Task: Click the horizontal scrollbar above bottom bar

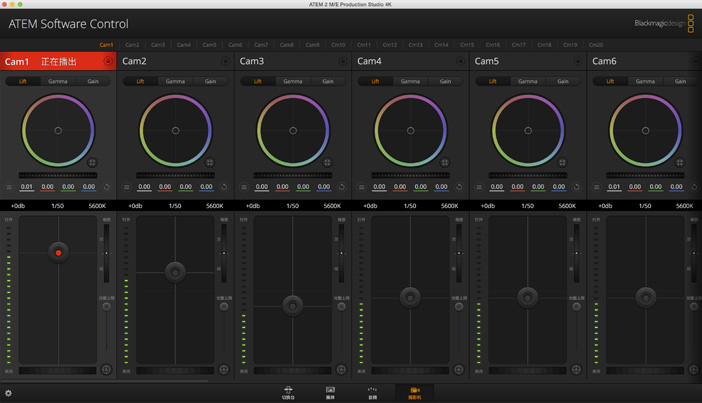Action: tap(105, 381)
